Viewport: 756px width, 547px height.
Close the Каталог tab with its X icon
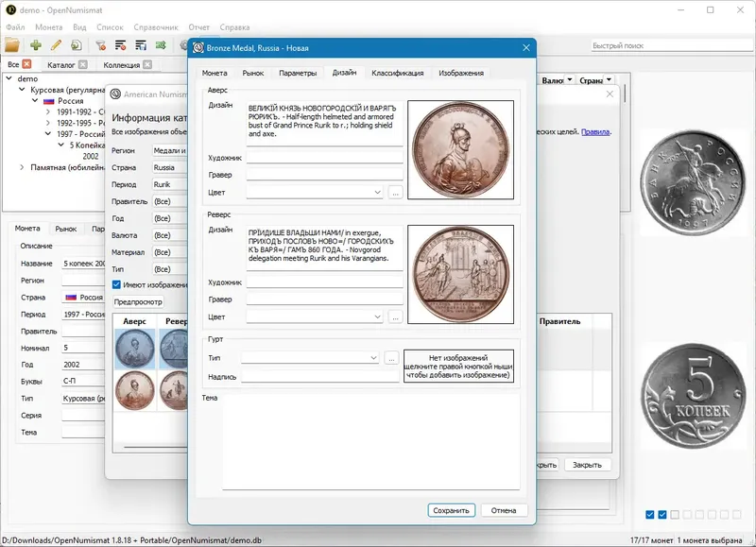pyautogui.click(x=82, y=65)
